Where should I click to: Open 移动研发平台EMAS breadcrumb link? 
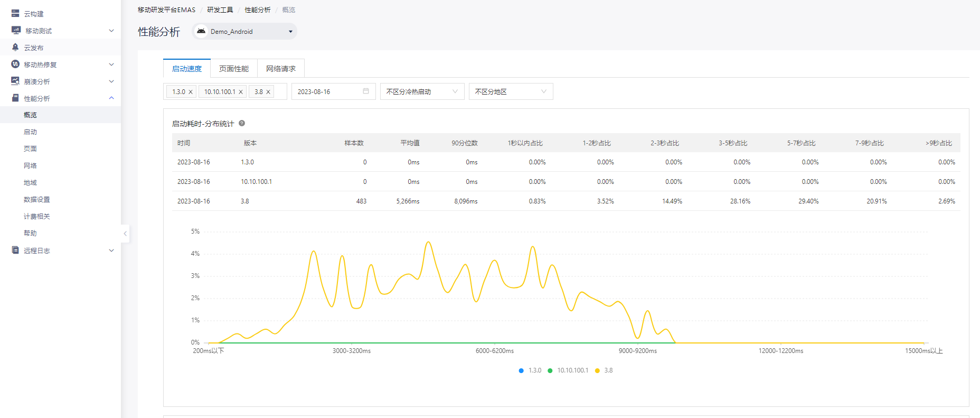[x=166, y=10]
